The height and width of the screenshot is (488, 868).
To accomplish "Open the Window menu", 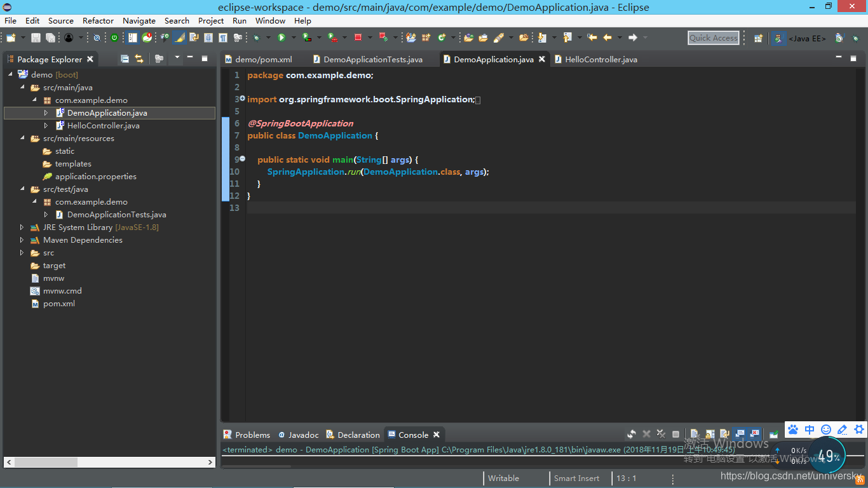I will pyautogui.click(x=270, y=20).
